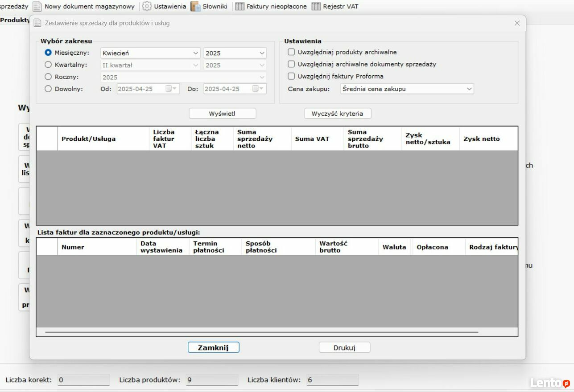Click the Faktury nieopłacone table icon
Image resolution: width=574 pixels, height=392 pixels.
tap(240, 6)
